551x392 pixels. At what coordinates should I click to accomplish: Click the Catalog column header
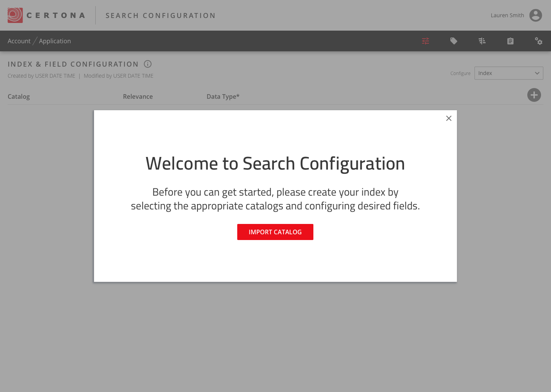coord(19,96)
